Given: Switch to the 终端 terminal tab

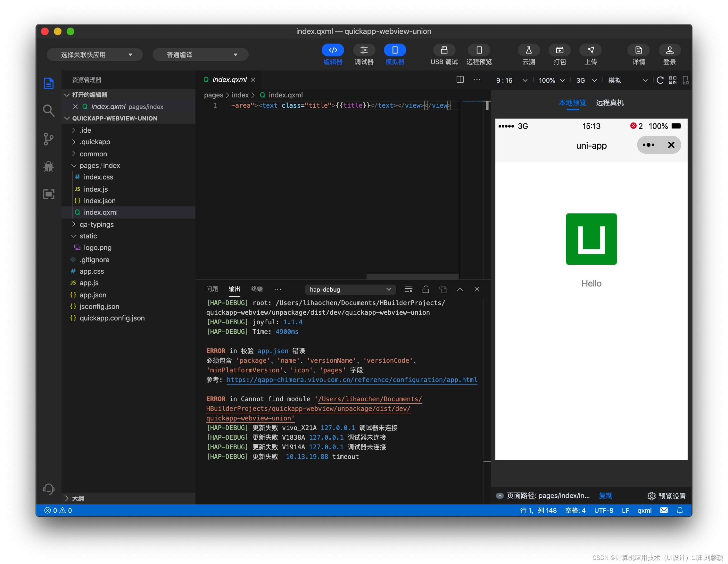Looking at the screenshot, I should (x=256, y=289).
